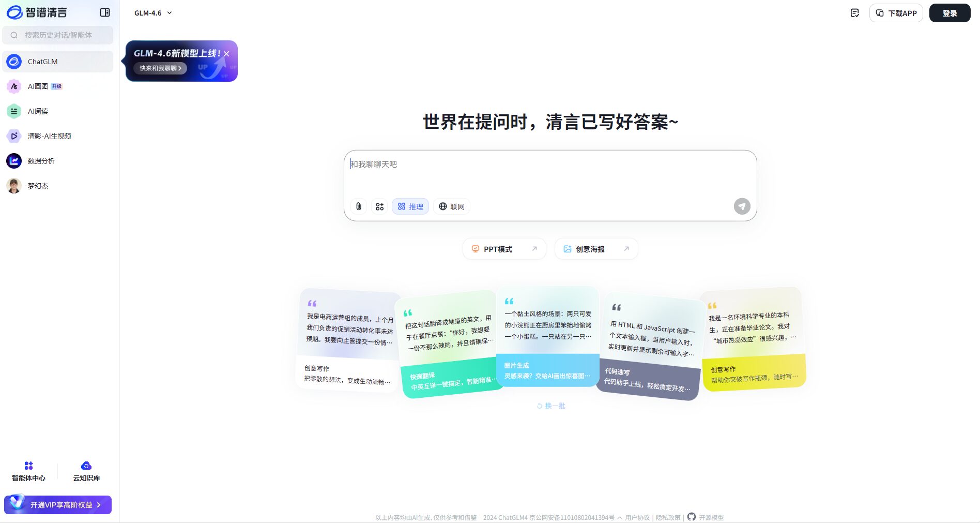Close the GLM-4.6新模型上线 popup
Viewport: 980px width, 523px height.
click(226, 54)
